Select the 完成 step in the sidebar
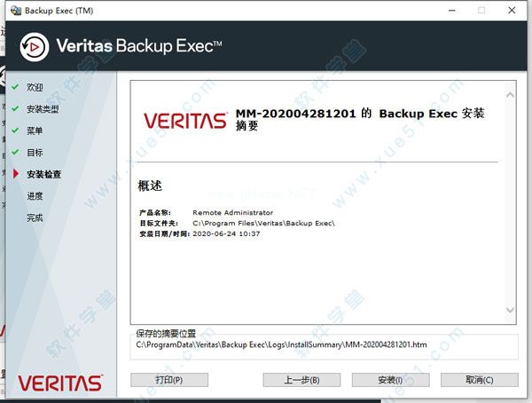 [x=35, y=217]
